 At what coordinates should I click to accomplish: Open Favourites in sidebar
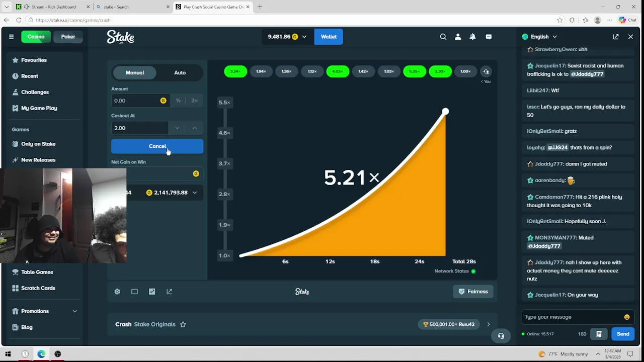click(34, 60)
